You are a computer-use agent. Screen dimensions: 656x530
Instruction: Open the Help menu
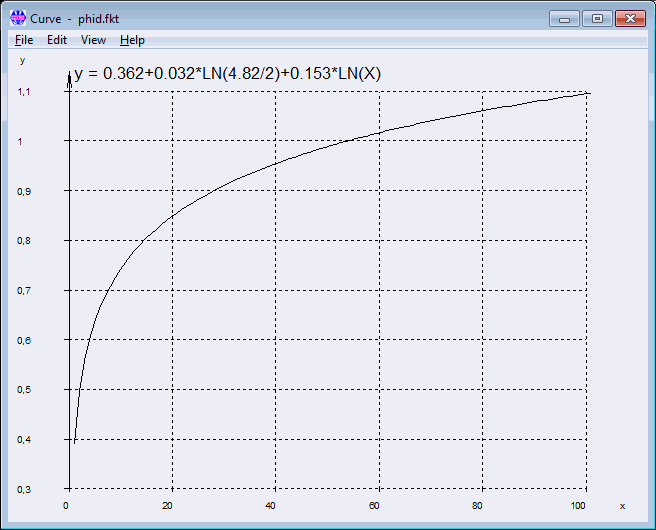132,40
